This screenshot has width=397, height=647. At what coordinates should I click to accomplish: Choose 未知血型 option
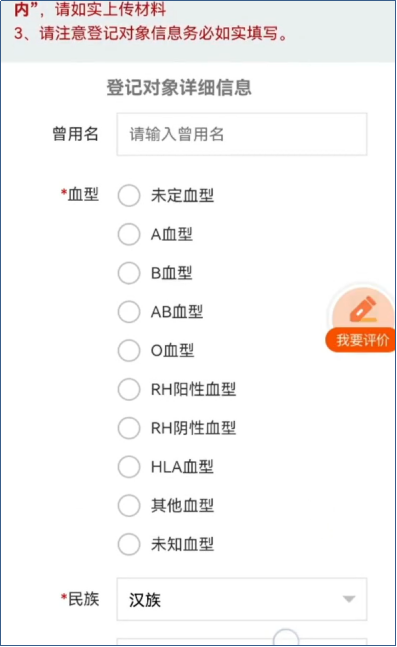[129, 545]
